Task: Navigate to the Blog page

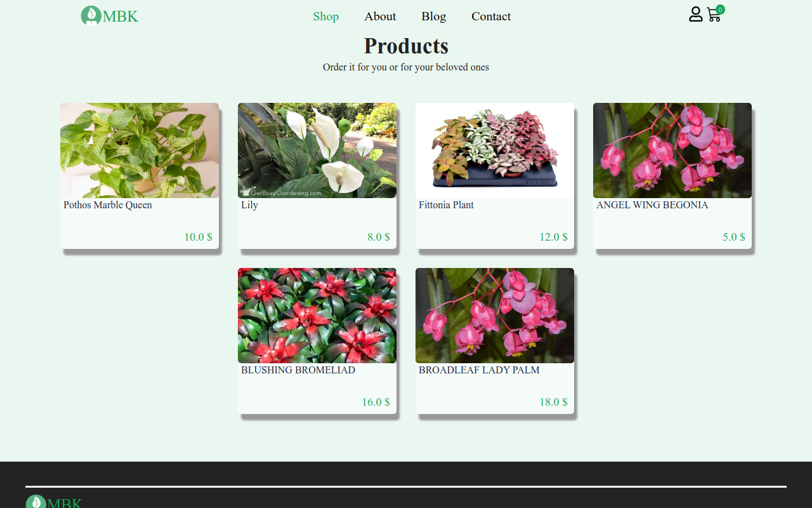Action: click(x=434, y=17)
